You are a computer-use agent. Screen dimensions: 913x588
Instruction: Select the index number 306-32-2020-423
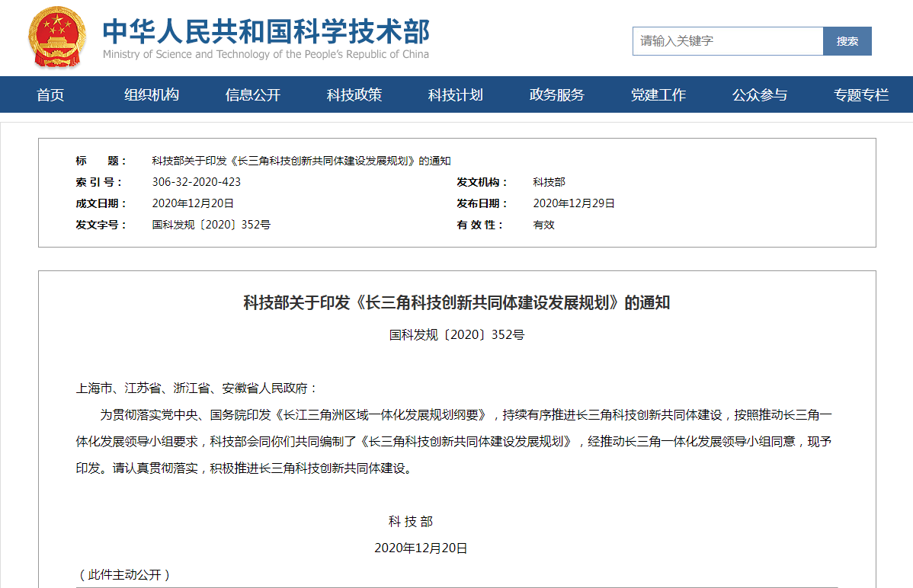(x=197, y=182)
